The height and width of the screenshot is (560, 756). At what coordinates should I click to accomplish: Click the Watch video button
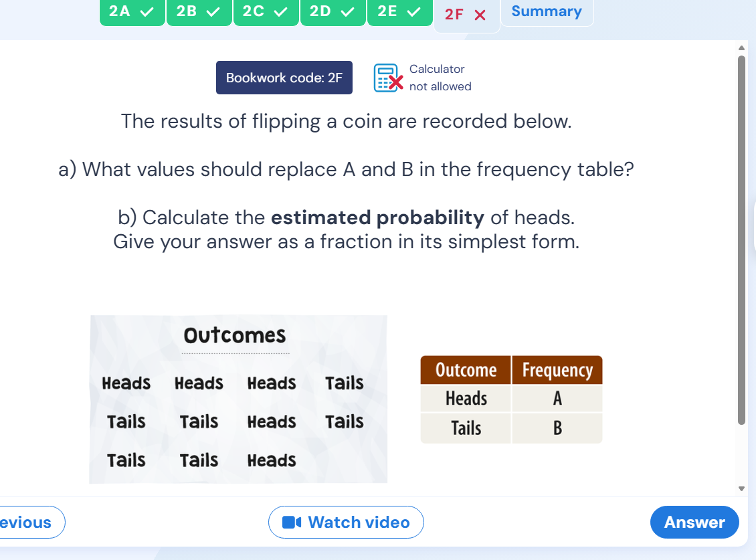point(346,522)
